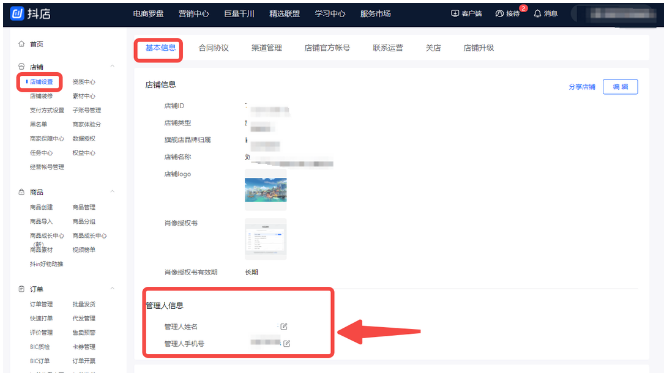Switch to the 渠道管理 tab

[267, 48]
